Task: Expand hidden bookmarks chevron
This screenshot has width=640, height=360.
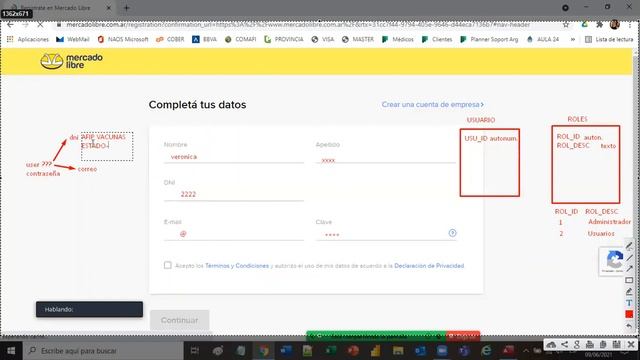Action: pos(573,40)
